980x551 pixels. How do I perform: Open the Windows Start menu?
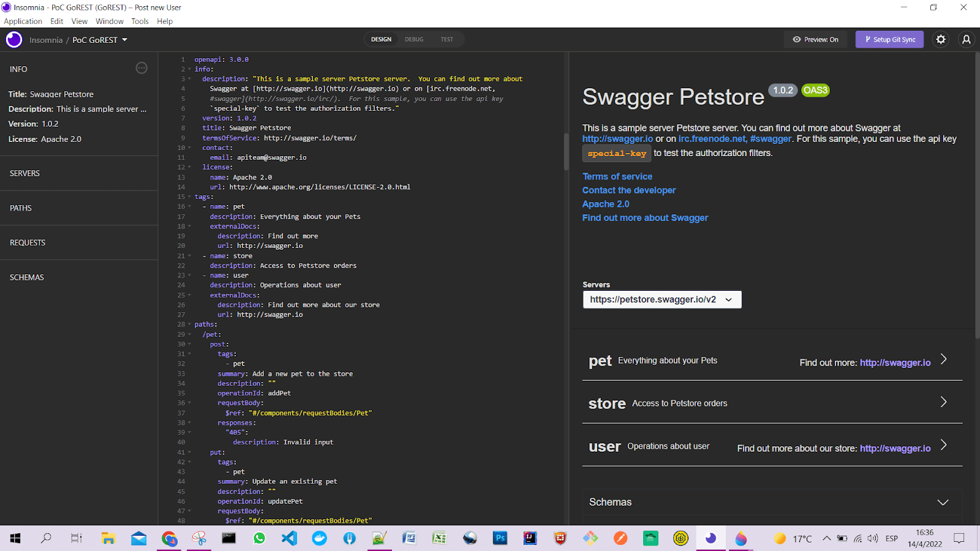15,538
